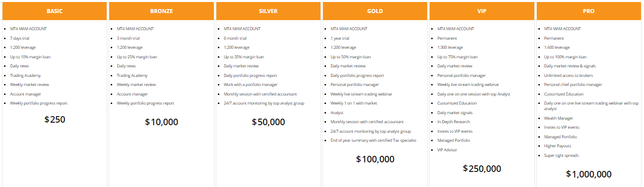
Task: Click the $250 Basic price
Action: click(55, 120)
